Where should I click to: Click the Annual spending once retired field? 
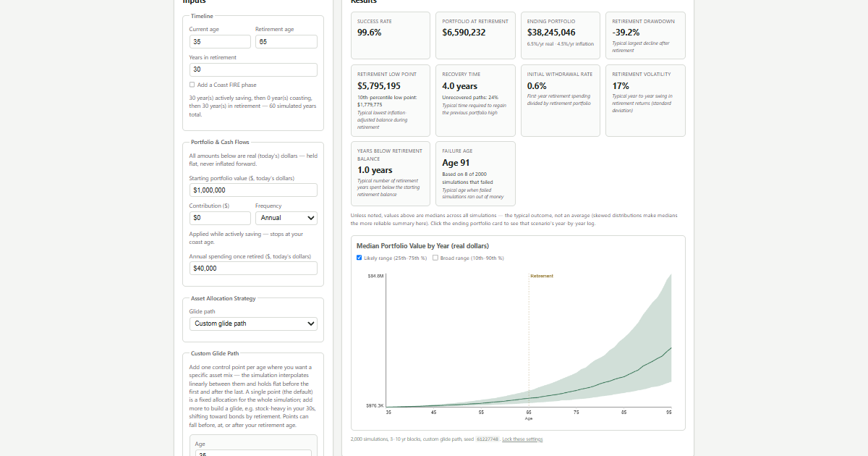253,269
